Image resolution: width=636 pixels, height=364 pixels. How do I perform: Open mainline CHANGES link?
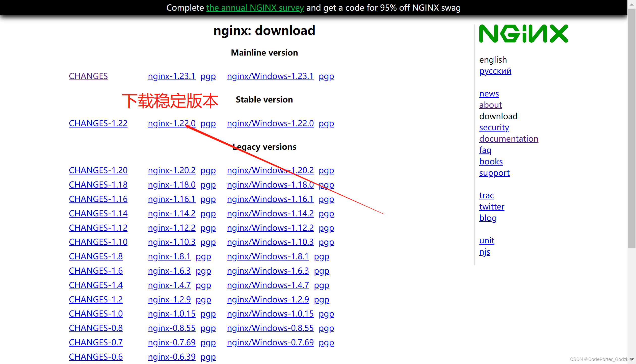coord(88,76)
